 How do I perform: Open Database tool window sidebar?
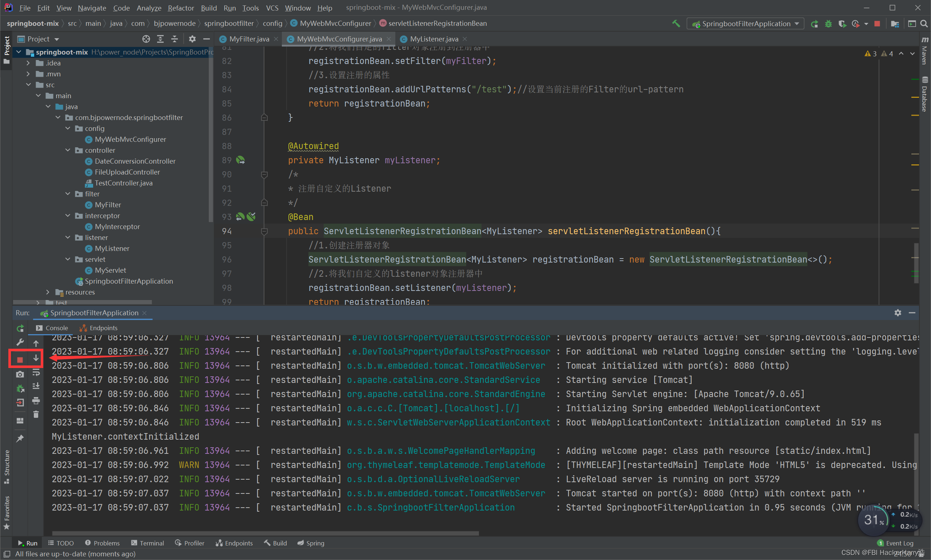tap(924, 94)
